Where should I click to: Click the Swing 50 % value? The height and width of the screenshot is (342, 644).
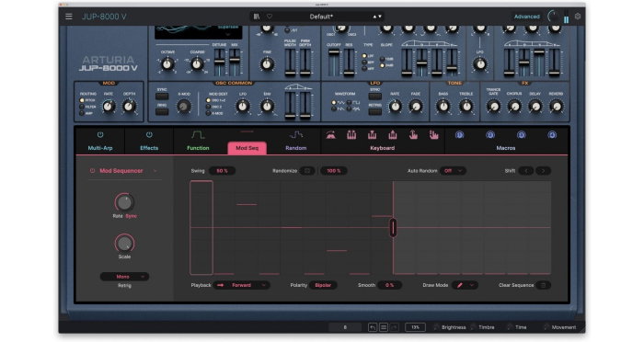[x=223, y=171]
